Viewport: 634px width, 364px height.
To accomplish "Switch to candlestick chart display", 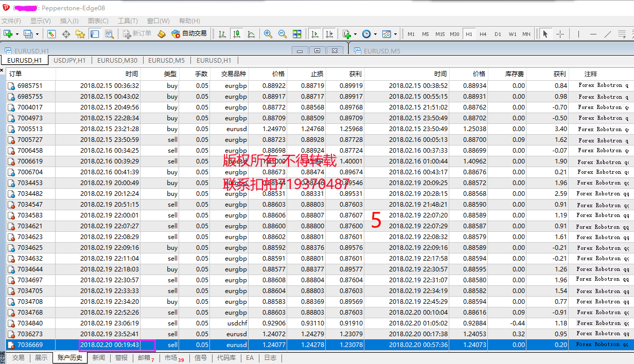I will click(237, 34).
